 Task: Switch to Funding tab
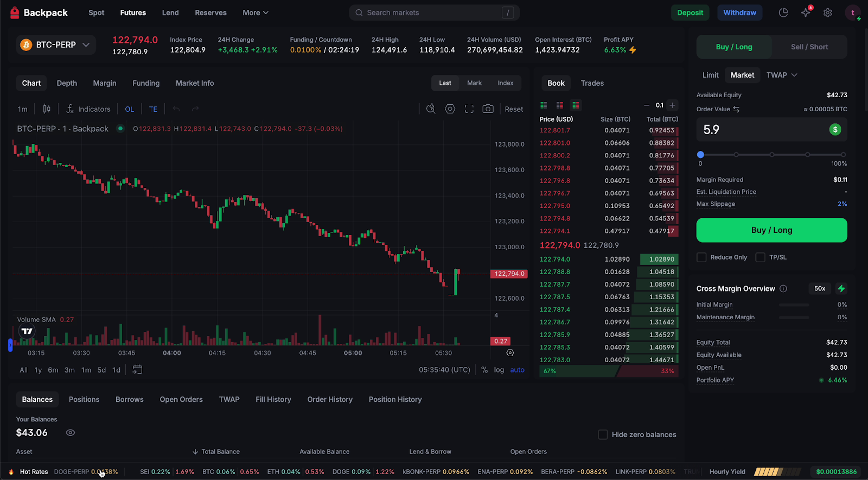click(x=146, y=83)
